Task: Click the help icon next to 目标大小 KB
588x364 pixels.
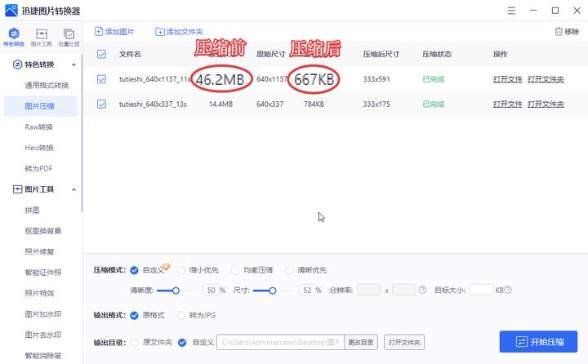Action: (508, 290)
